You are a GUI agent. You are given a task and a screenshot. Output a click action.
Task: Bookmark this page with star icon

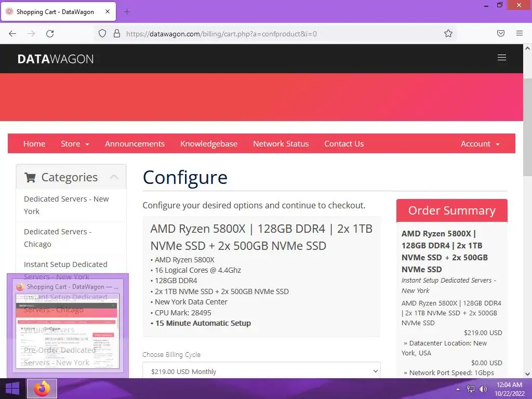click(448, 34)
